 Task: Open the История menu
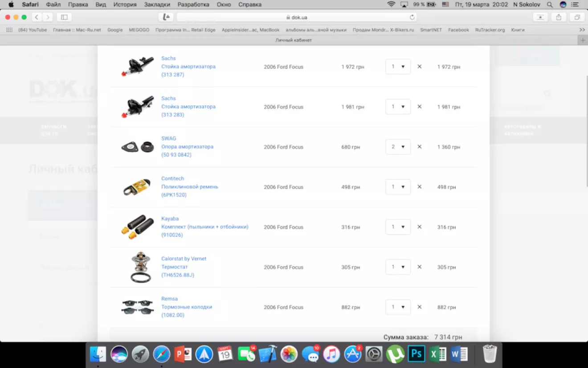[x=125, y=4]
